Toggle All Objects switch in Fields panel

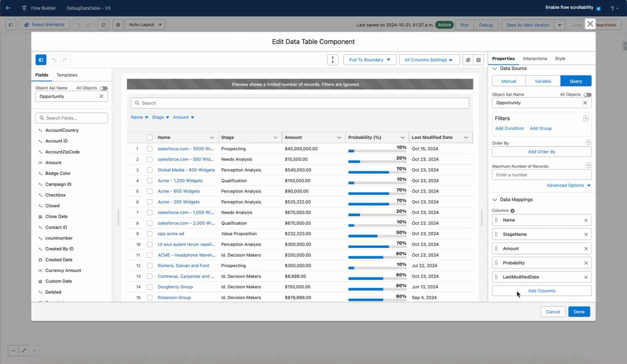click(x=103, y=88)
